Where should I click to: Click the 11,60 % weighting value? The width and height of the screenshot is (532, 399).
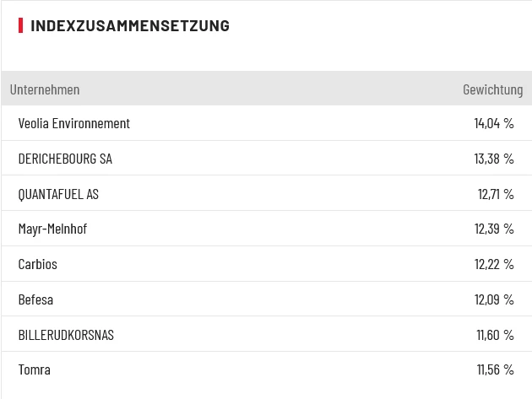pyautogui.click(x=495, y=335)
